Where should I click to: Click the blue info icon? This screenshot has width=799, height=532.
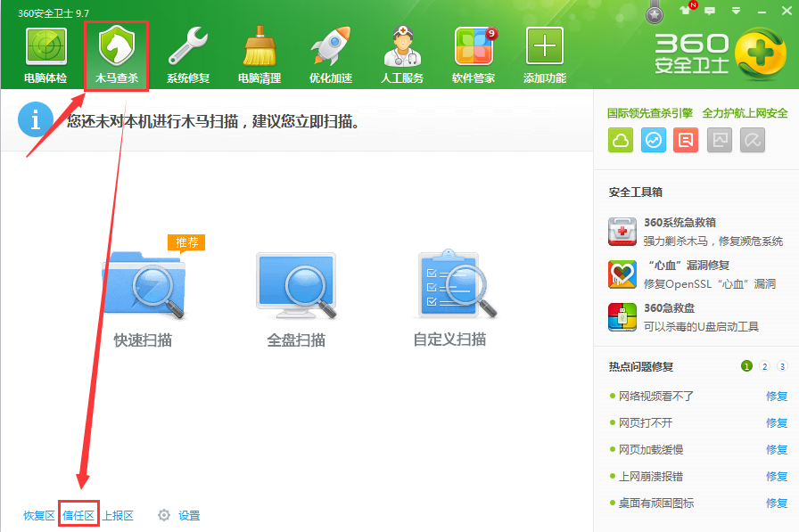click(36, 120)
